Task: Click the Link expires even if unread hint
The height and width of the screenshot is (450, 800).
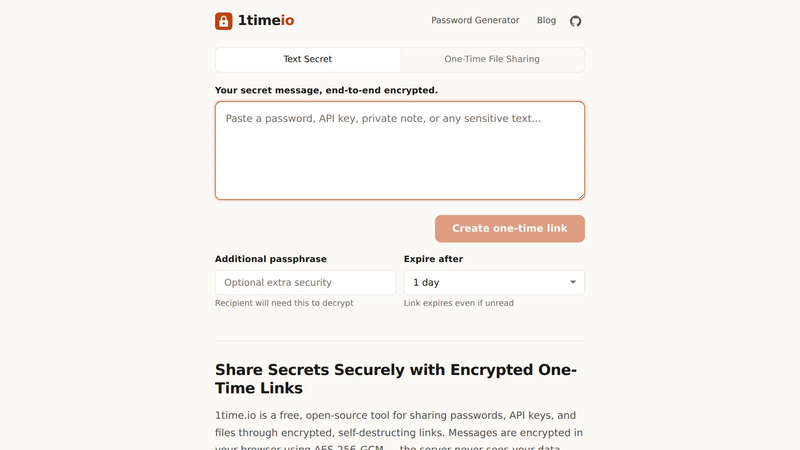Action: click(459, 303)
